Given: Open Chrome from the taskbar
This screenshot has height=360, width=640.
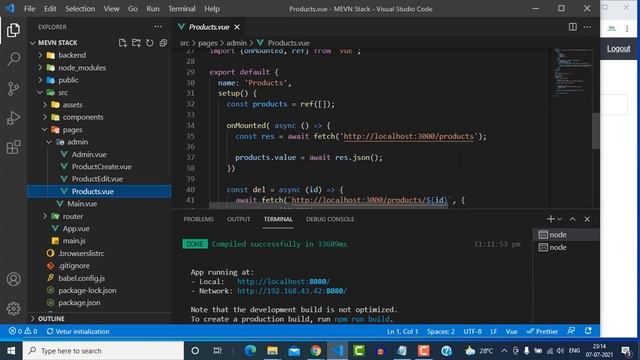Looking at the screenshot, I should pos(316,351).
